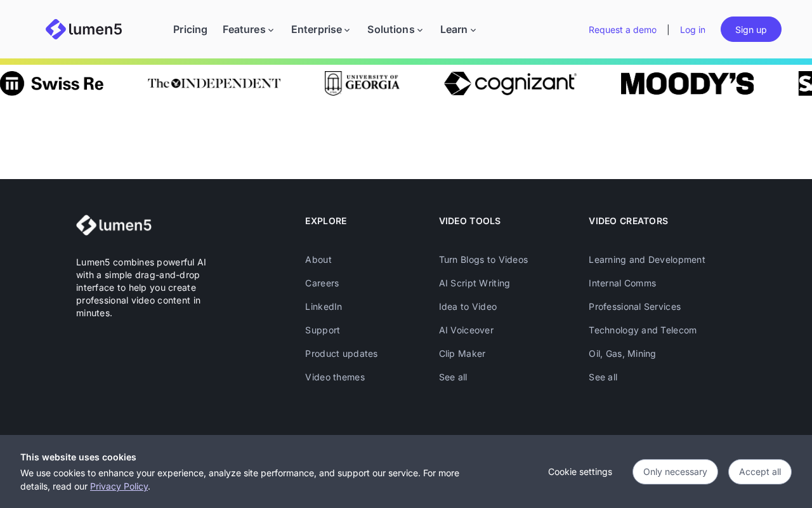
Task: View Product updates link
Action: tap(341, 354)
